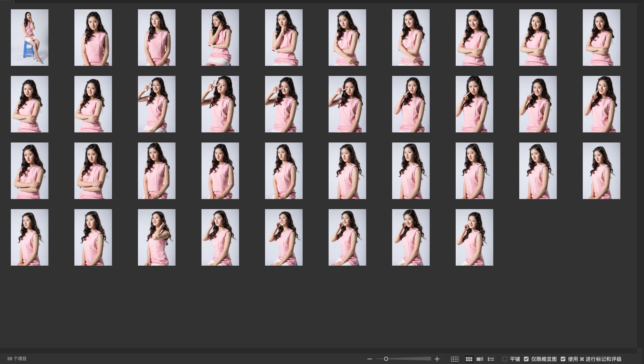This screenshot has height=364, width=644.
Task: Disable 使用 ⌘ 进行标记和评级 checkbox
Action: 563,359
